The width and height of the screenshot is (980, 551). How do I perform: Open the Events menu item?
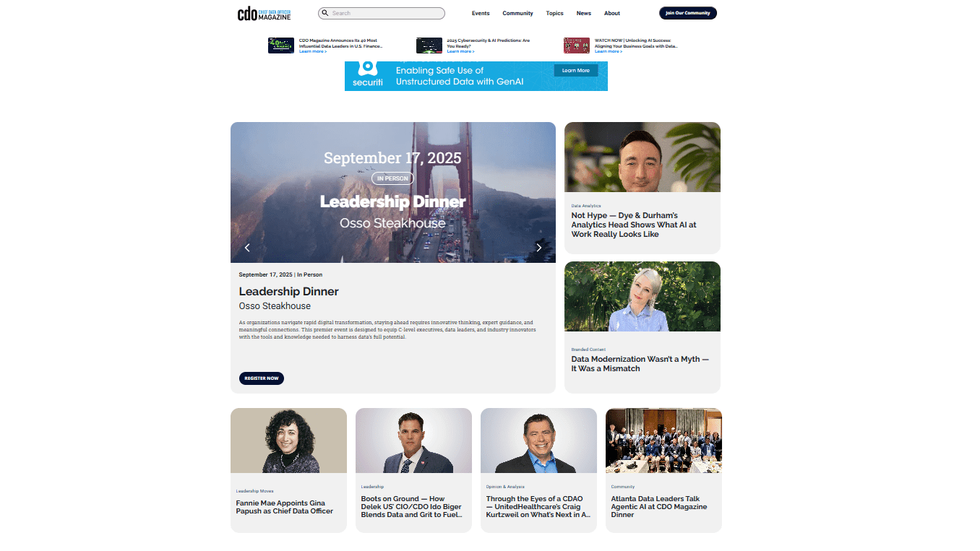coord(481,13)
